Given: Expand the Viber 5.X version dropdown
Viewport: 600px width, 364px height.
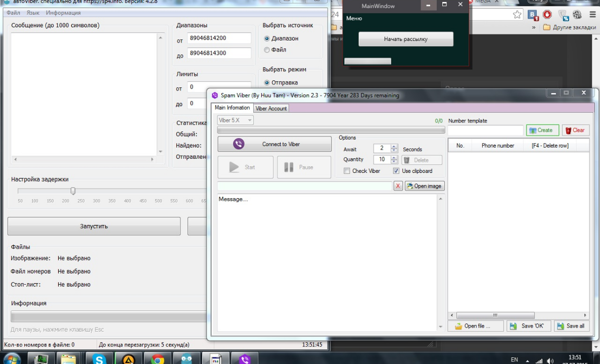Looking at the screenshot, I should point(250,120).
